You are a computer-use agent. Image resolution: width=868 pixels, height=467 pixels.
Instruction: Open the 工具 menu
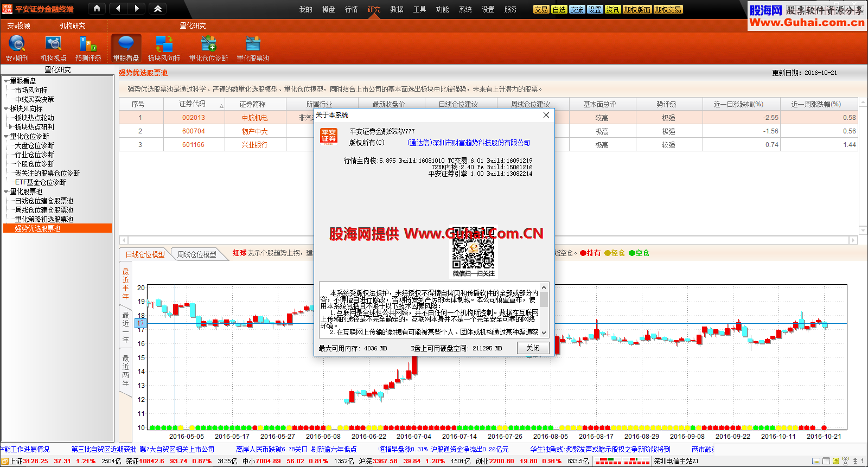click(x=419, y=9)
